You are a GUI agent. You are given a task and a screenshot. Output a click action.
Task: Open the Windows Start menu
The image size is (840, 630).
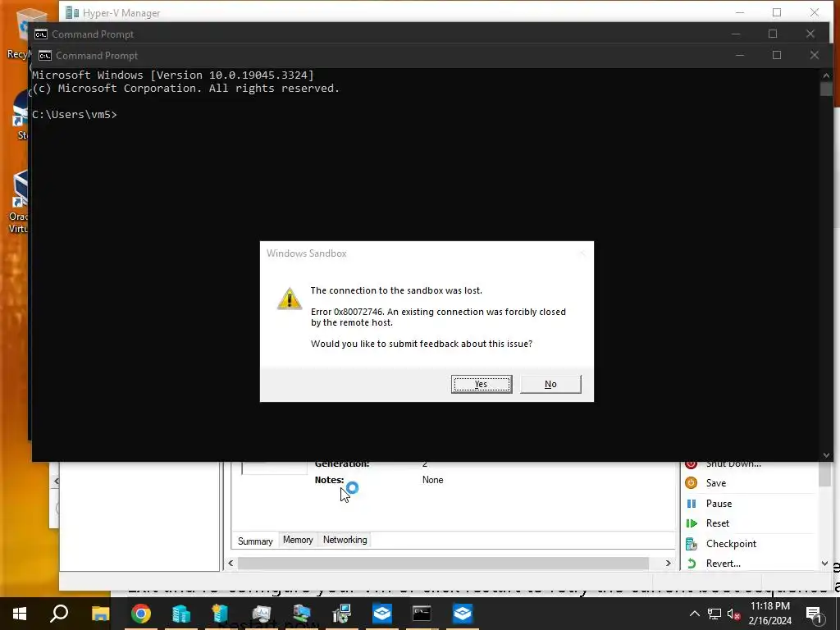(x=20, y=614)
